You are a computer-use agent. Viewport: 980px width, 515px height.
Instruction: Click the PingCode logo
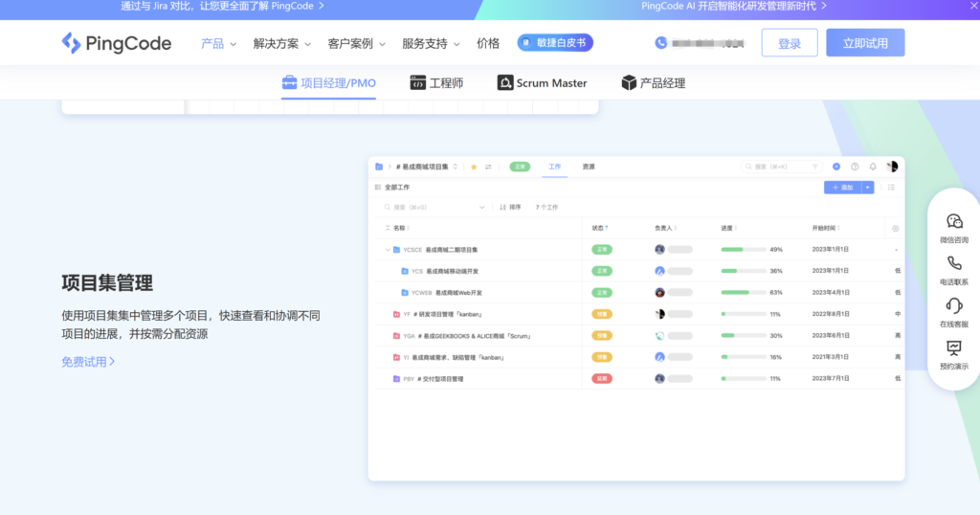[x=116, y=43]
